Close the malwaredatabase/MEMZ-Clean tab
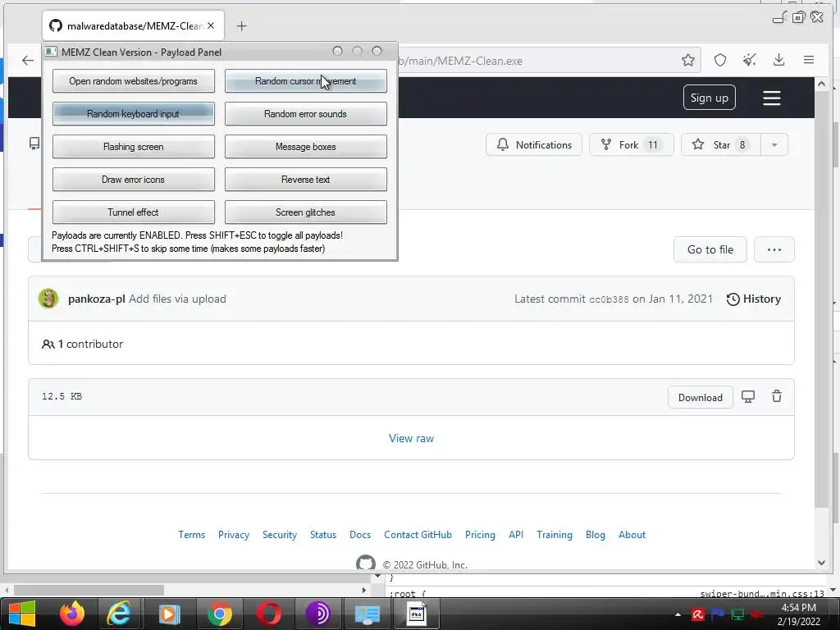Image resolution: width=840 pixels, height=630 pixels. (x=211, y=25)
